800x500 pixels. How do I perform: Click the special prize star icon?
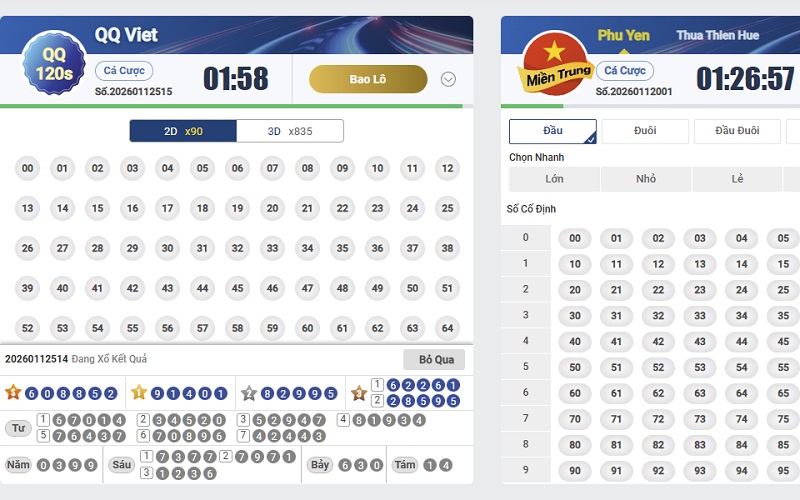(x=13, y=393)
